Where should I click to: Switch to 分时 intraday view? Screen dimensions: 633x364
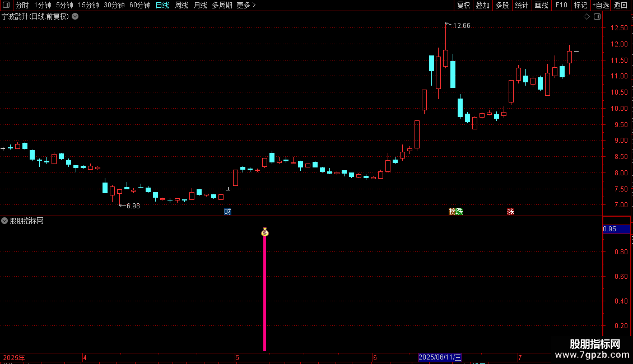pos(22,5)
